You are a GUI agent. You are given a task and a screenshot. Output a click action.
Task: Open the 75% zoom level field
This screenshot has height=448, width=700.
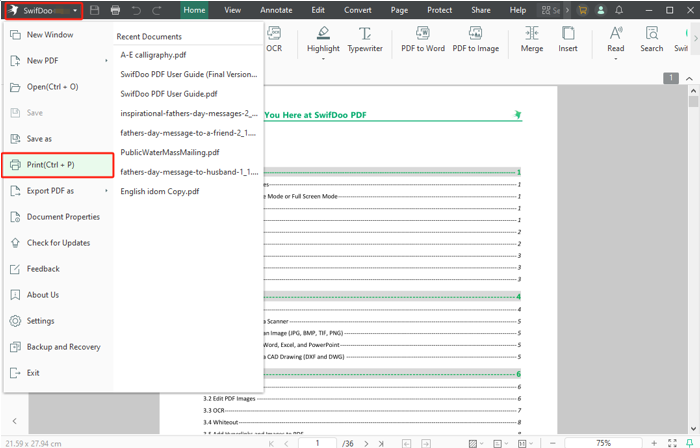pos(603,443)
